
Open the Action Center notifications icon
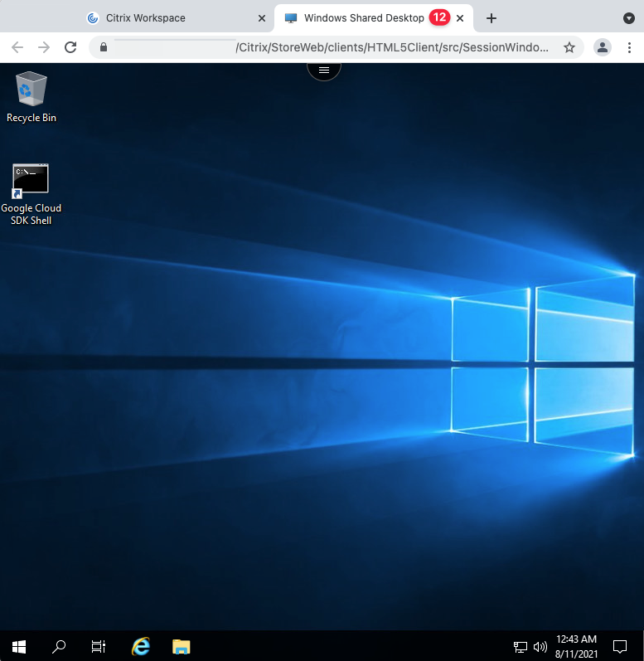coord(619,646)
